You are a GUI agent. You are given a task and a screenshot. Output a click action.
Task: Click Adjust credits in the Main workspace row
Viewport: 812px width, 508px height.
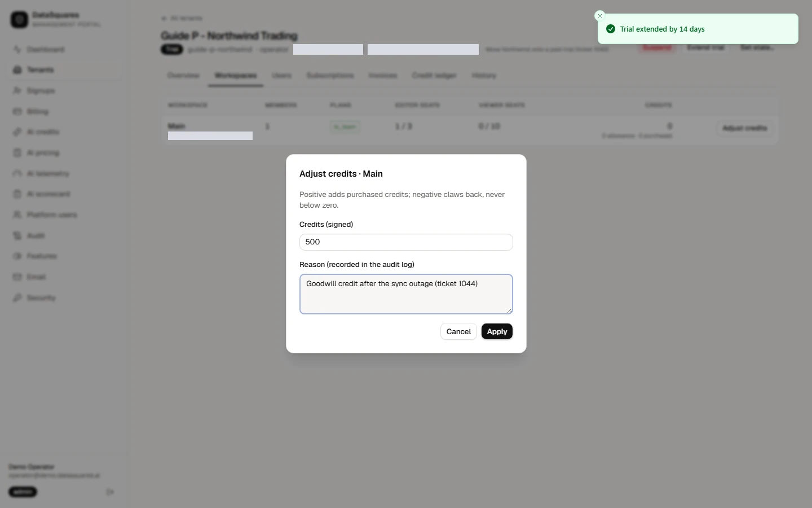744,128
